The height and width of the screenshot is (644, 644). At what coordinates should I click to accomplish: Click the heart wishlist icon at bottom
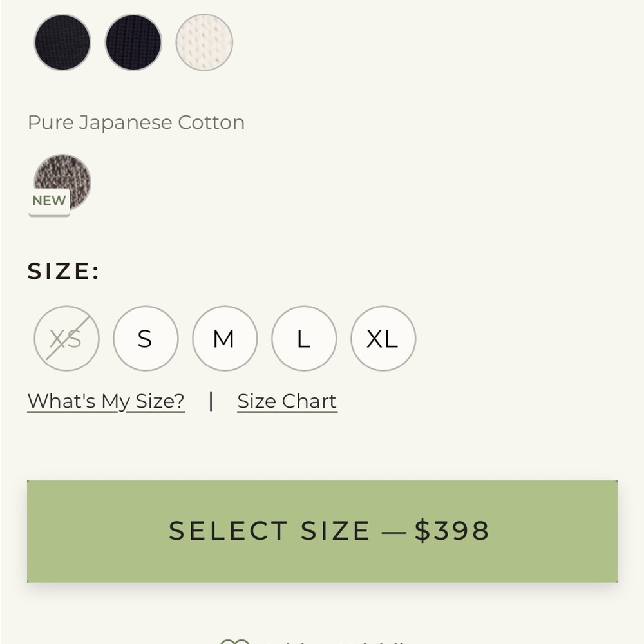point(234,641)
